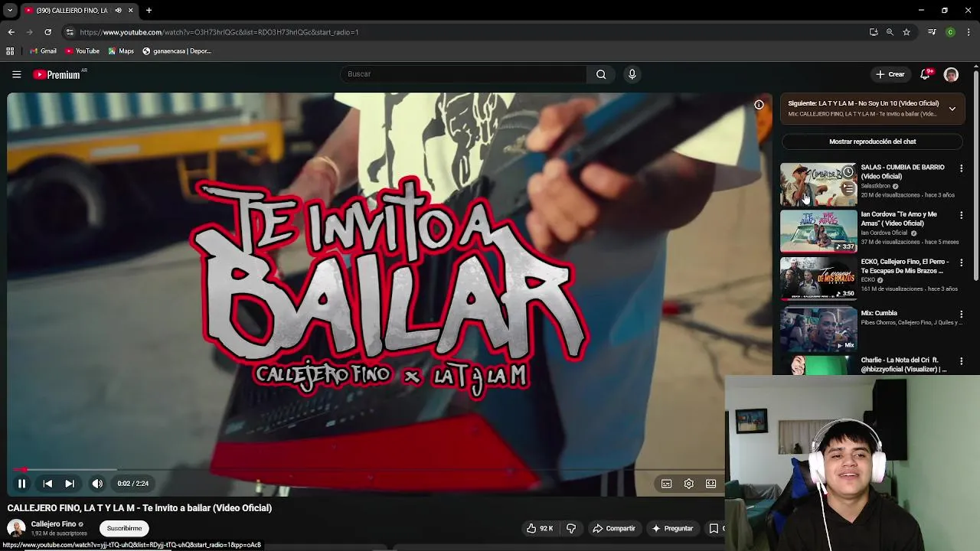The height and width of the screenshot is (551, 980).
Task: Click the Preguntar AI button
Action: pyautogui.click(x=672, y=528)
